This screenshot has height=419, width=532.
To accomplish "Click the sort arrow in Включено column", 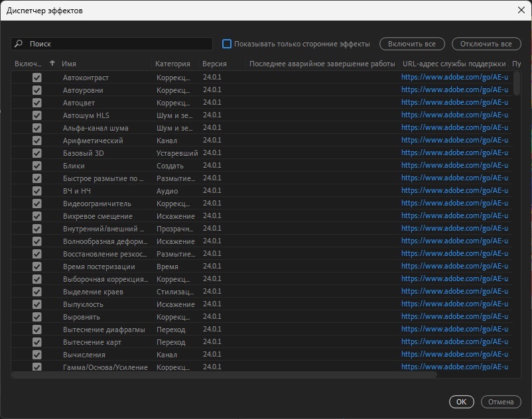I will pos(52,64).
